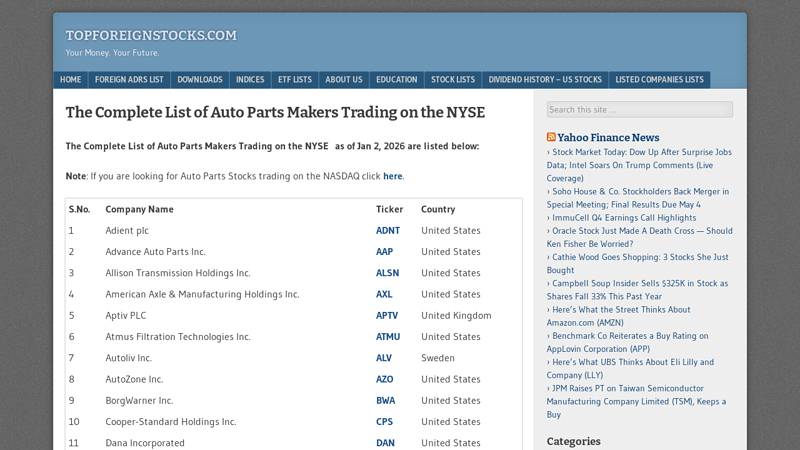Open the APTV ticker link
Screen dimensions: 800x450
387,316
